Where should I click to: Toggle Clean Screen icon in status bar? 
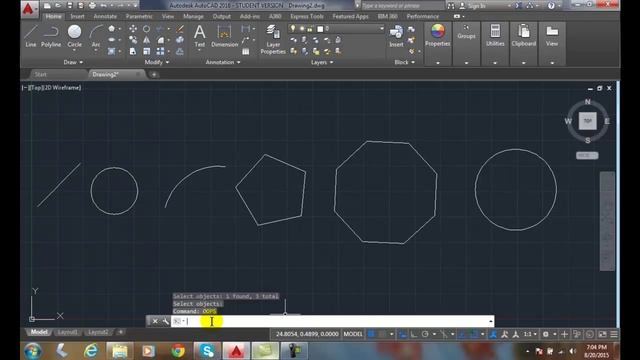pos(602,334)
